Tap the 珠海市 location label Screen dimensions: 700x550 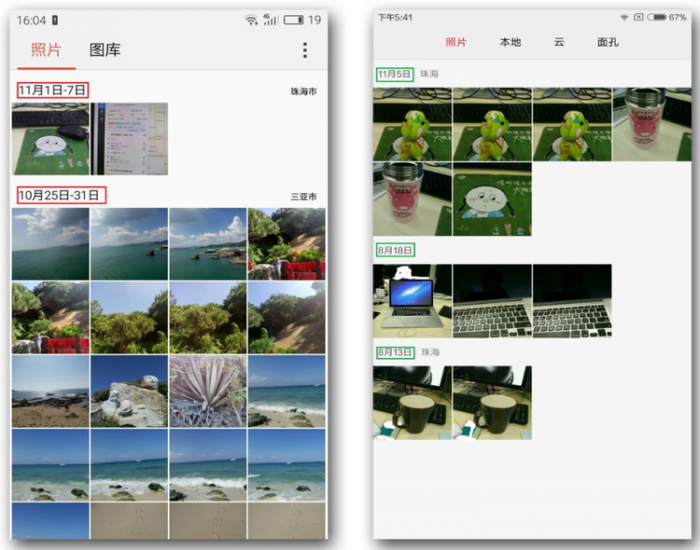[304, 92]
